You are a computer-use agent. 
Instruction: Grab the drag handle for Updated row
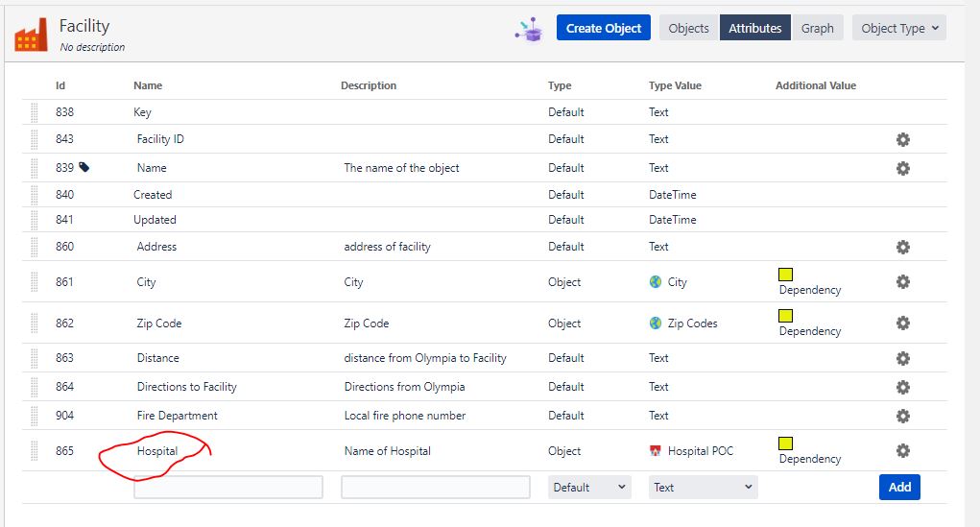pyautogui.click(x=35, y=220)
